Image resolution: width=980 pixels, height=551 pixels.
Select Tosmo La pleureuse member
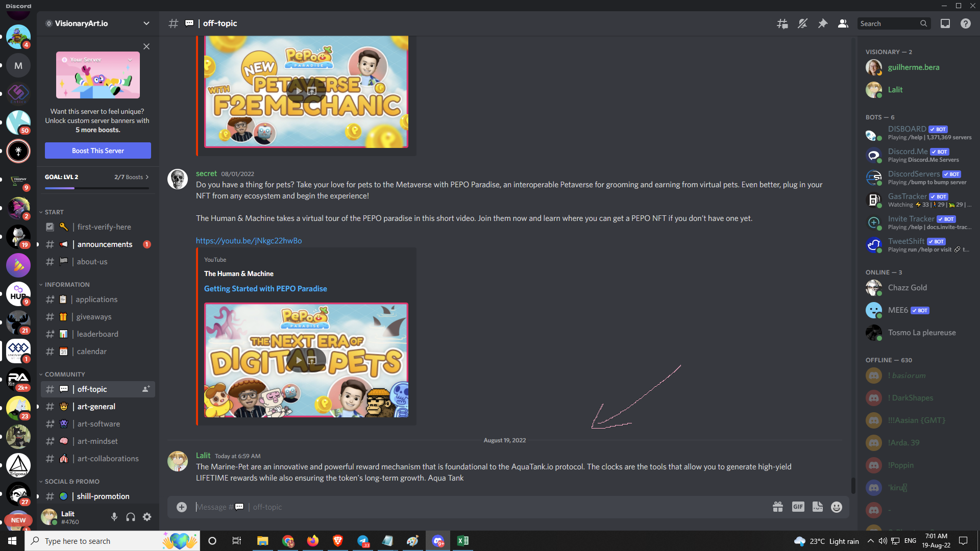(919, 333)
